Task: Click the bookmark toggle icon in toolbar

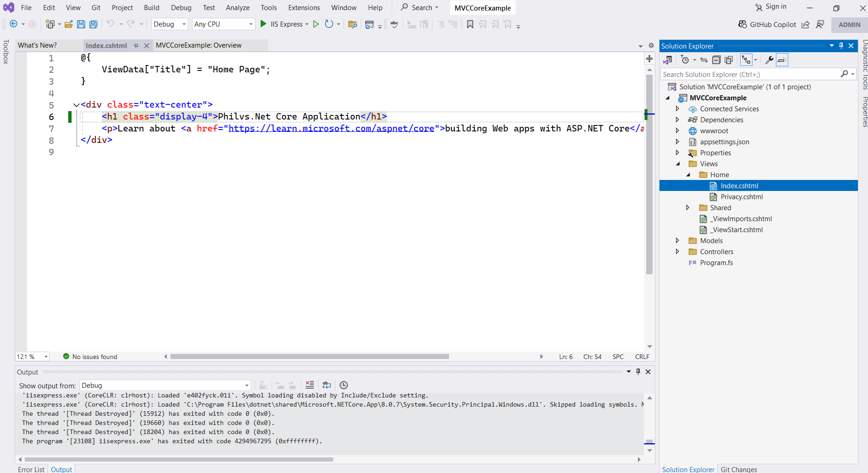Action: (470, 24)
